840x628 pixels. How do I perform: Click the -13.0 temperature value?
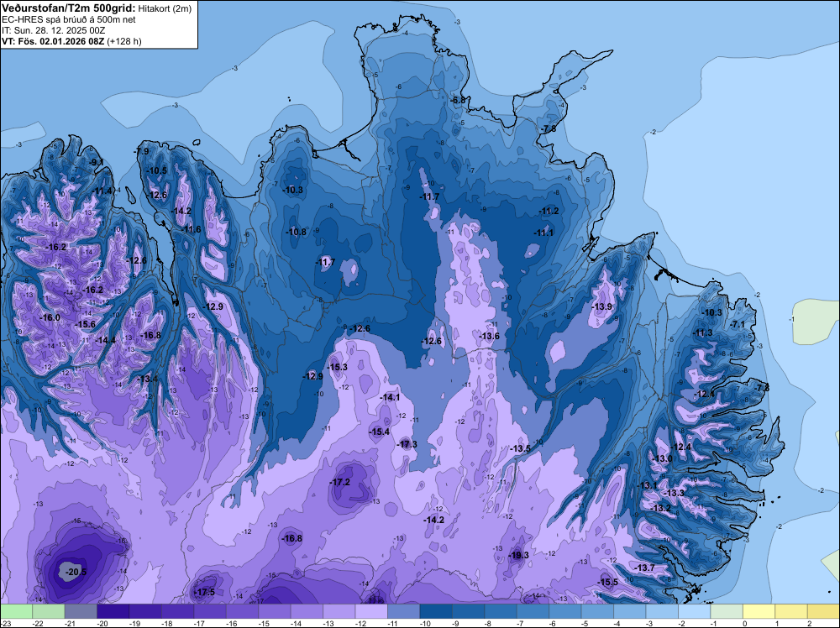click(x=662, y=458)
